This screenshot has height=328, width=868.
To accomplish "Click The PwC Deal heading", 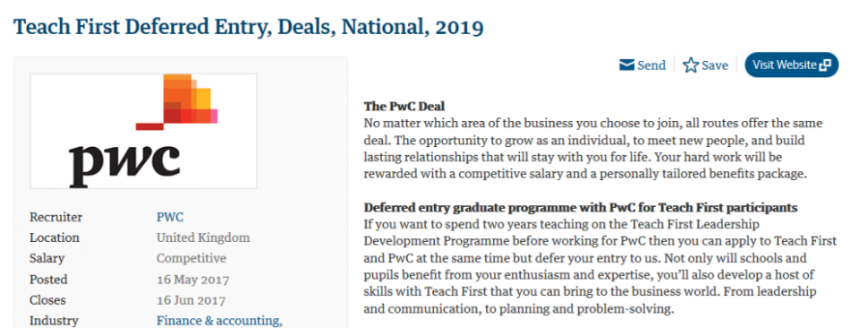I will [404, 106].
